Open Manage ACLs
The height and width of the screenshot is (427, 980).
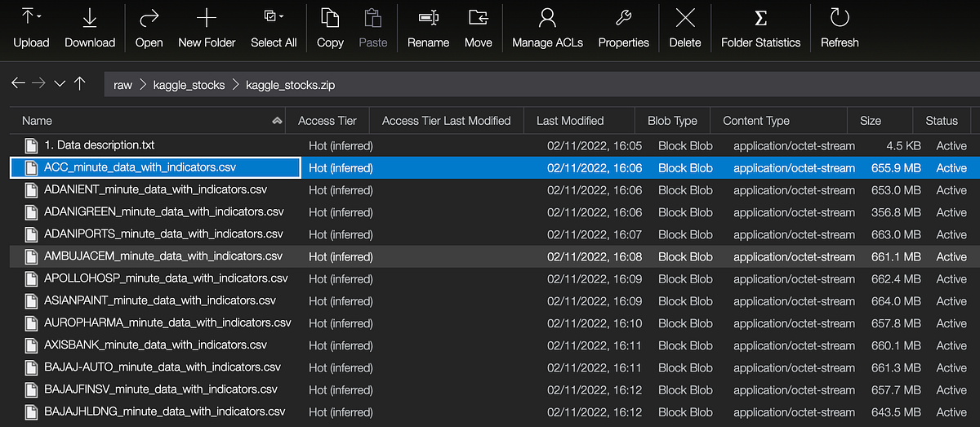tap(547, 18)
